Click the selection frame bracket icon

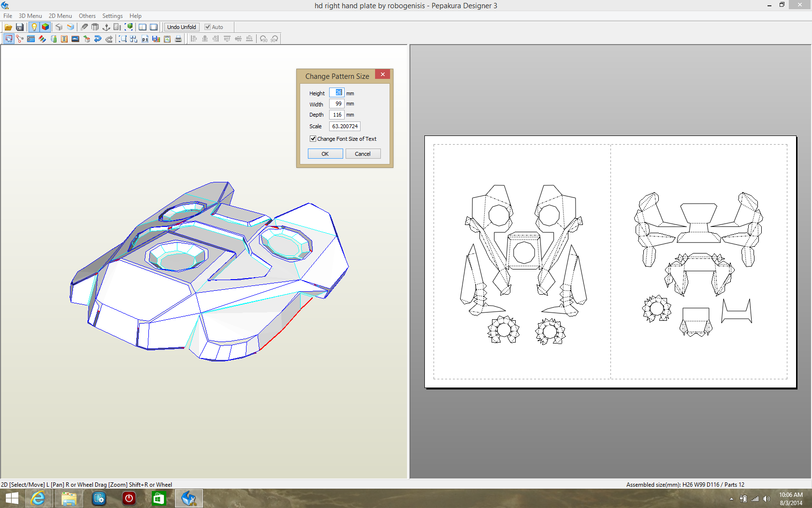pyautogui.click(x=123, y=39)
